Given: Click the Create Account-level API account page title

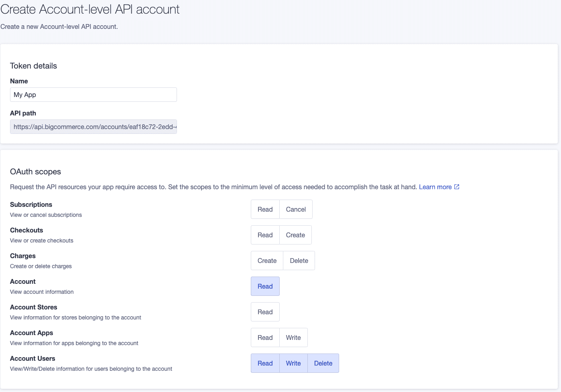Looking at the screenshot, I should point(89,9).
